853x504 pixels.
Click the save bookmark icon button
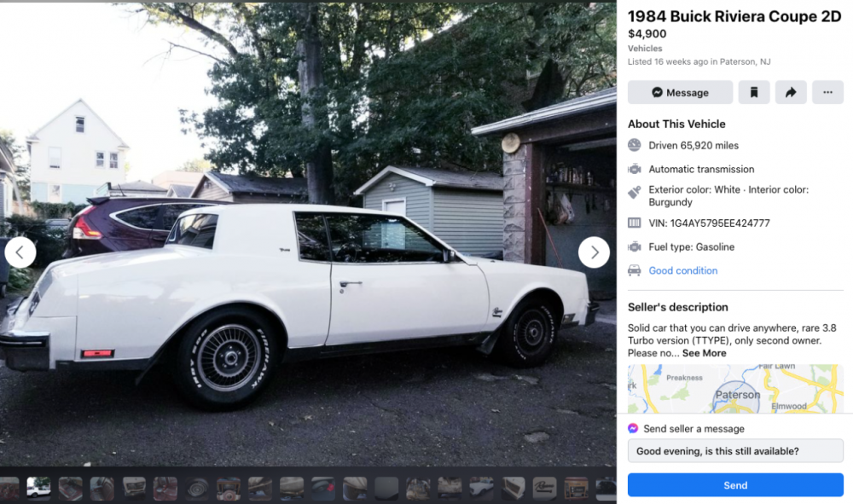click(x=753, y=92)
